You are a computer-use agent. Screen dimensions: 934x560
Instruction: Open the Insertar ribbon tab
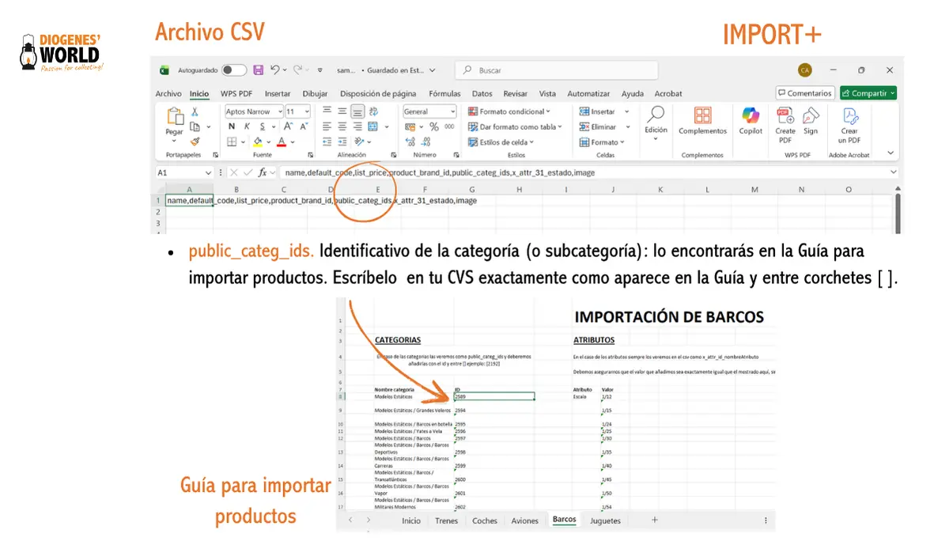pyautogui.click(x=277, y=93)
